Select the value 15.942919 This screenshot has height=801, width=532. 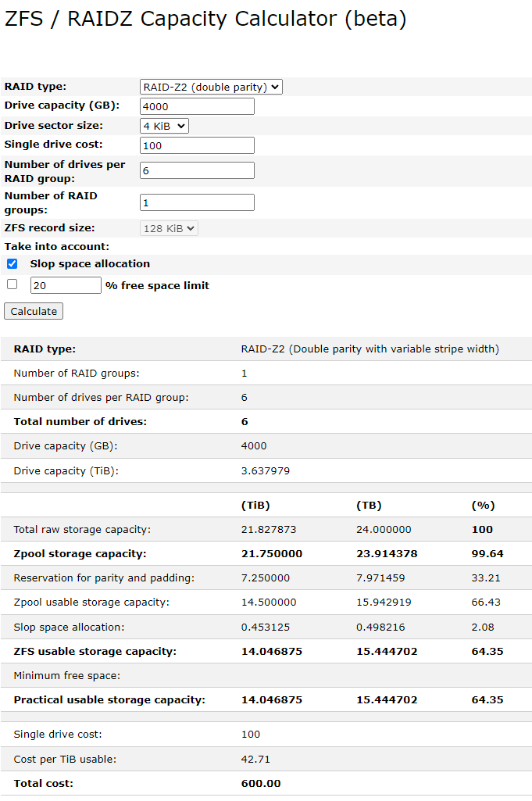pyautogui.click(x=384, y=603)
